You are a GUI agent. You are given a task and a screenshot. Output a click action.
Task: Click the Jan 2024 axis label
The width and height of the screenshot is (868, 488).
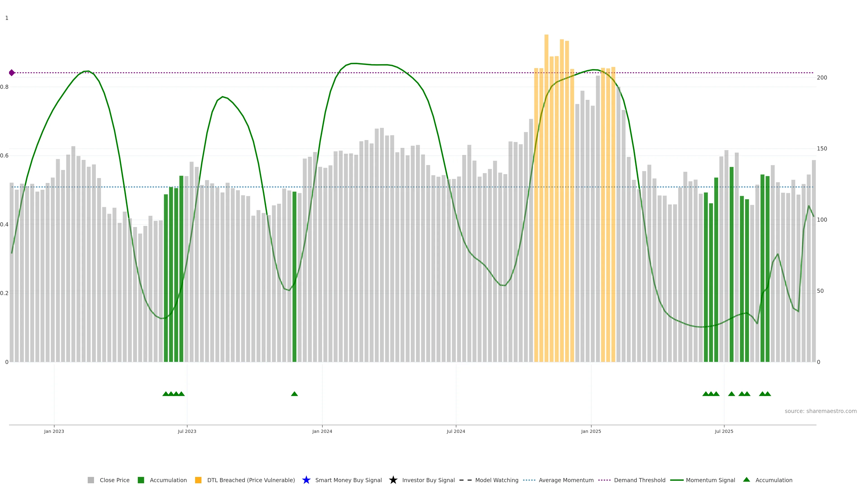(322, 431)
